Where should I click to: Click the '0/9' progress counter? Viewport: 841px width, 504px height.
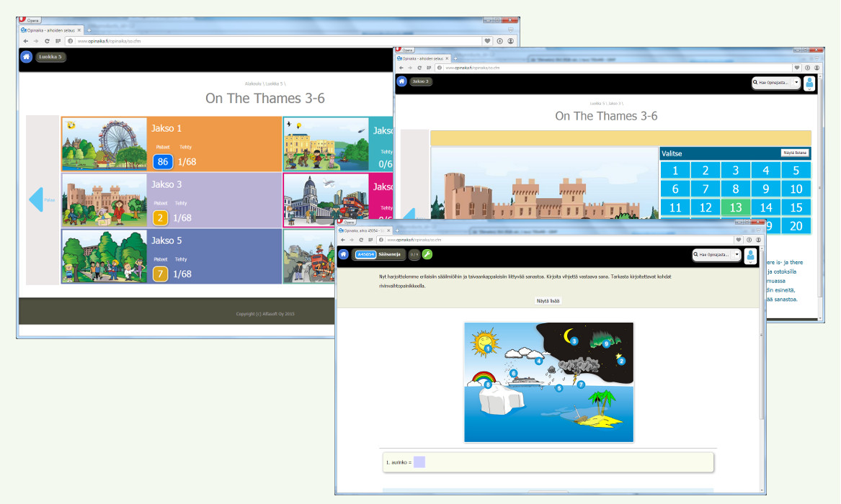[x=414, y=254]
